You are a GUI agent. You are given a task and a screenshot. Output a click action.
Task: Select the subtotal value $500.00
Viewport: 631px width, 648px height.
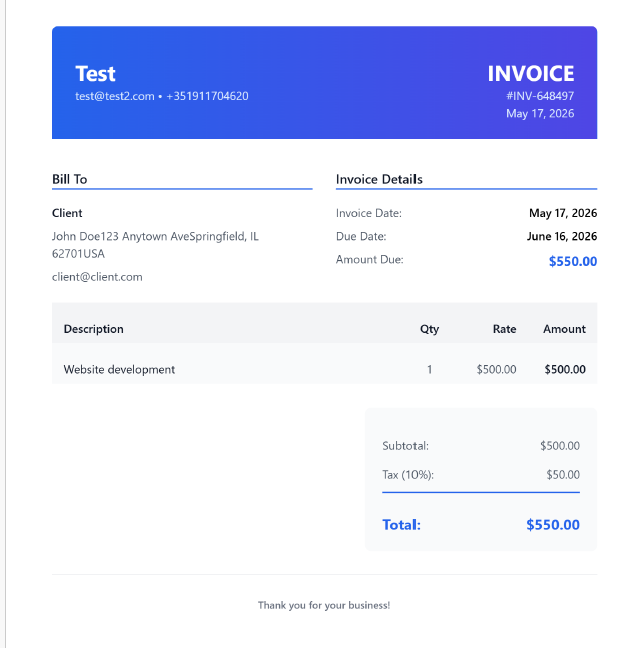[560, 446]
